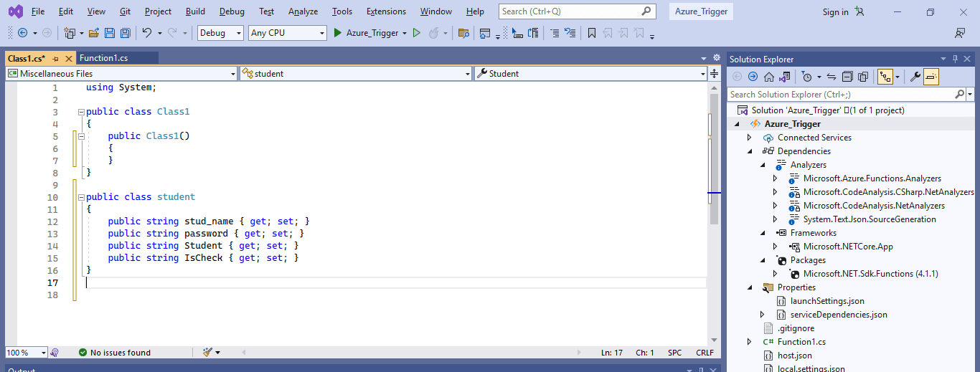Open the Analyze menu

coord(303,11)
